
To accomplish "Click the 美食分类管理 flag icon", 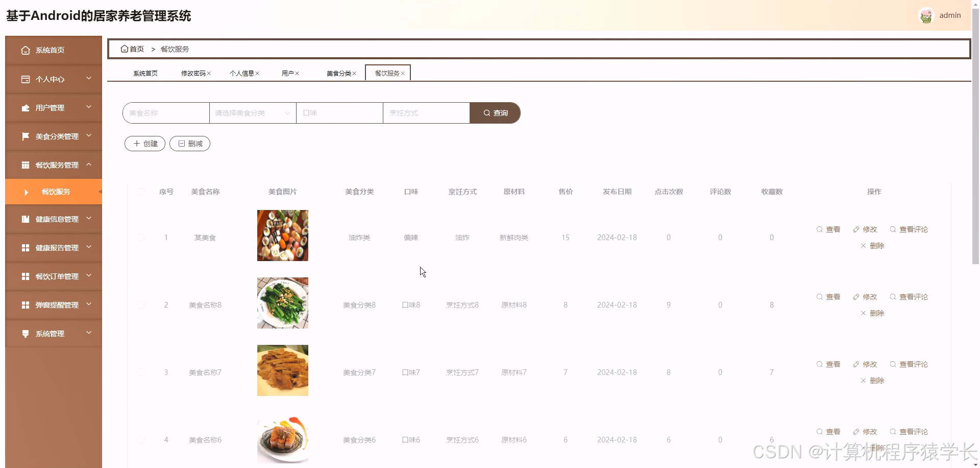I will pos(26,136).
